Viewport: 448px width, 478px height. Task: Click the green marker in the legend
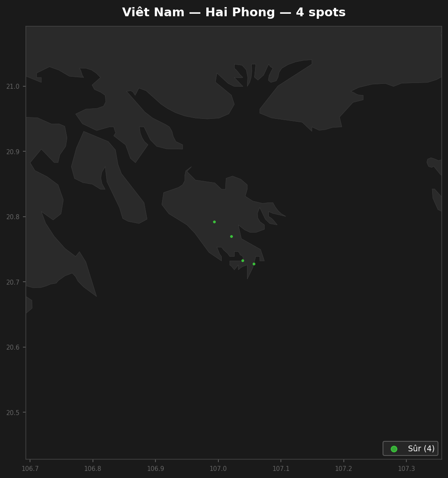(x=394, y=449)
